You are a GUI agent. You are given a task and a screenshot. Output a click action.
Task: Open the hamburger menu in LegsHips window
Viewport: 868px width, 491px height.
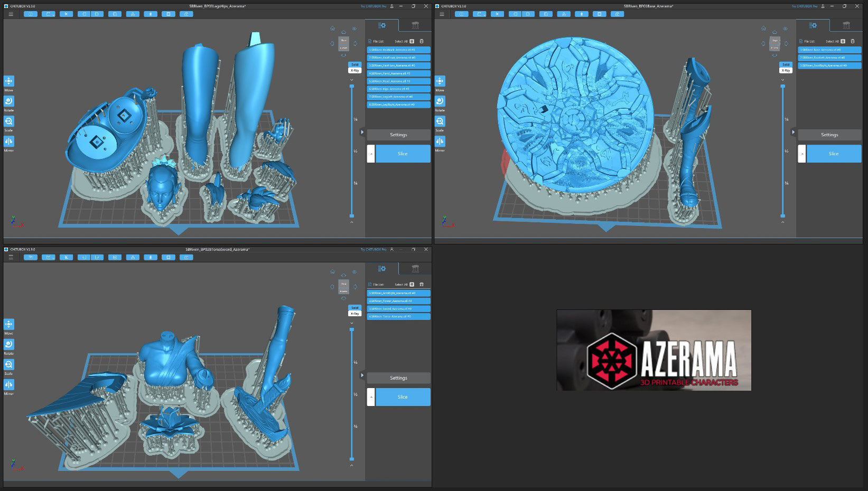pos(11,14)
